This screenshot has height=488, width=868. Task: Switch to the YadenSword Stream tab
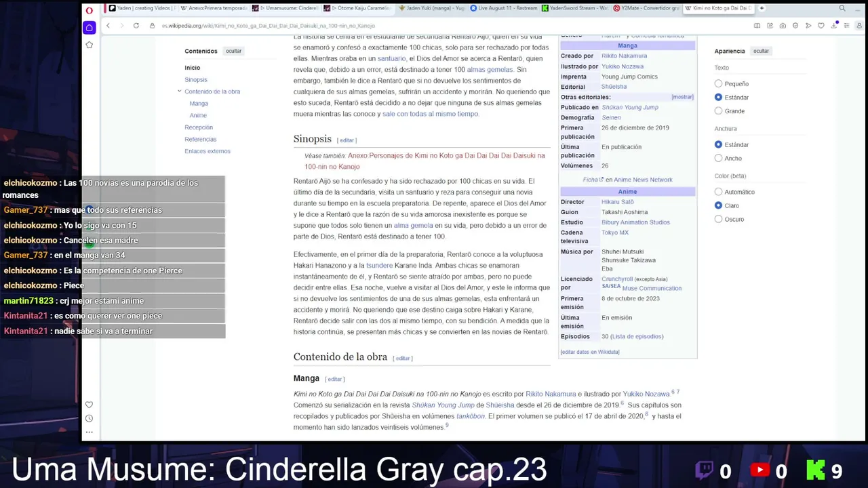[576, 8]
